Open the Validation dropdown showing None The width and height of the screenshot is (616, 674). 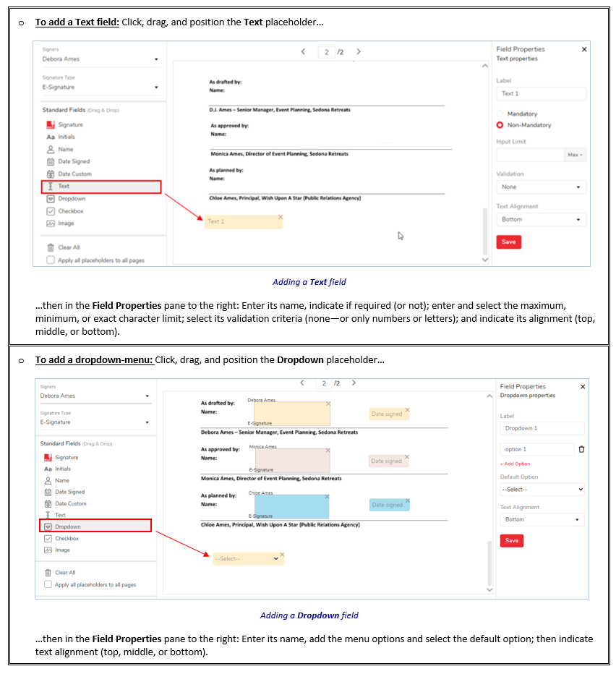point(542,187)
